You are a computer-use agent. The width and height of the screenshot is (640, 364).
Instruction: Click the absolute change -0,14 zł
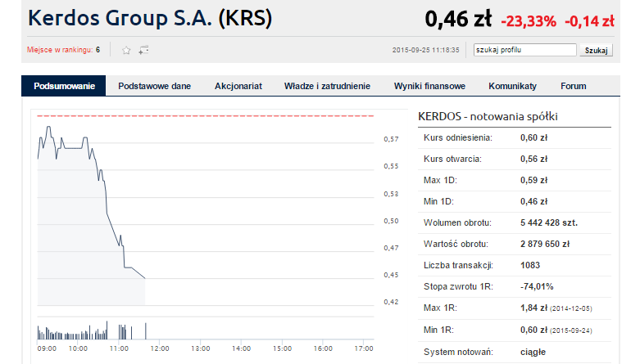589,21
